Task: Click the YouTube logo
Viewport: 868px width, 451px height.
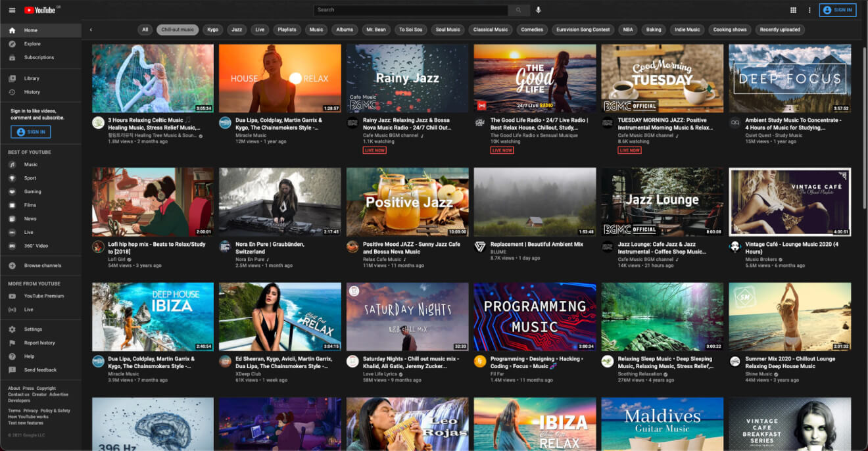Action: click(41, 10)
